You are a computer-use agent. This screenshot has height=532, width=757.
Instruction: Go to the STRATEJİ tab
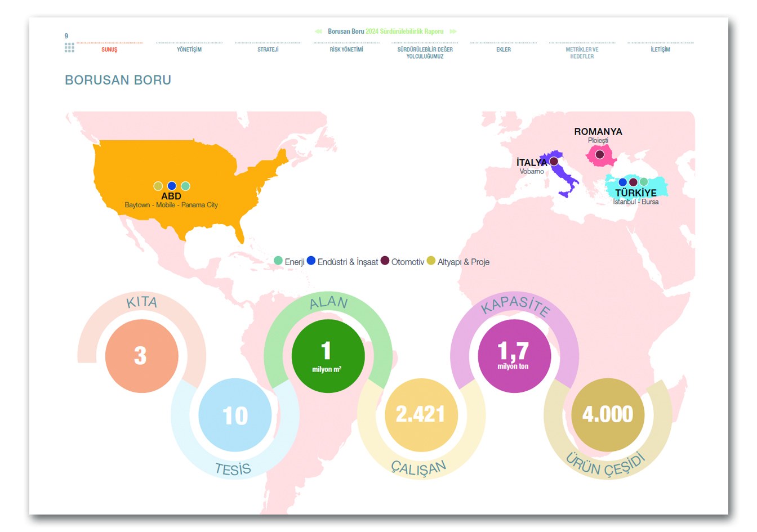click(268, 50)
